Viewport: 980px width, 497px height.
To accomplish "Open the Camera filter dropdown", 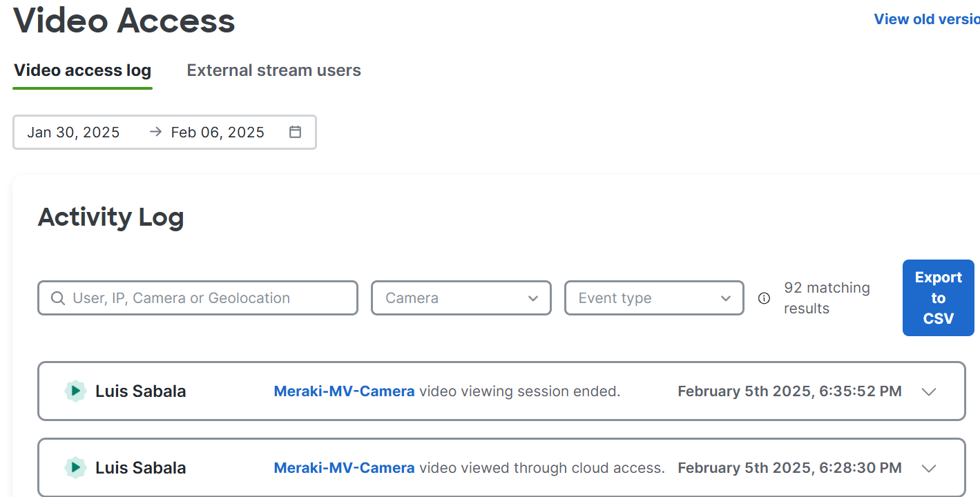I will point(461,298).
